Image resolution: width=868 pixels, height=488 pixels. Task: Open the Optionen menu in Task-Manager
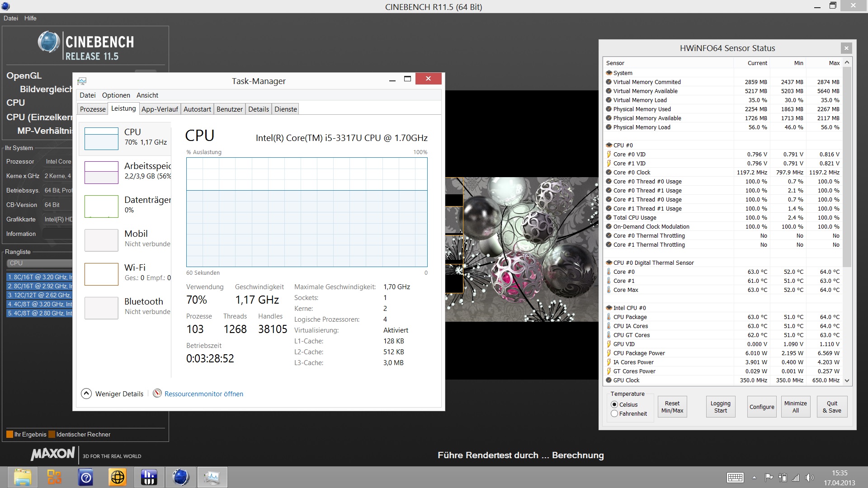116,95
